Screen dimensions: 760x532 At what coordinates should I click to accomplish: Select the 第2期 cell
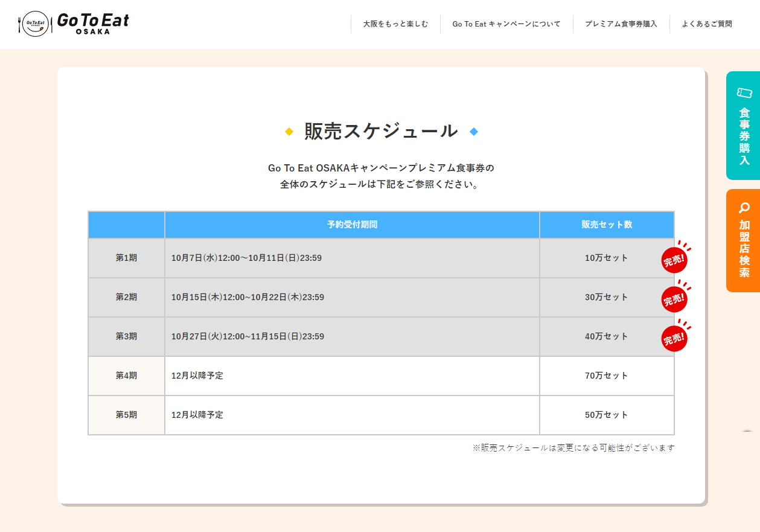coord(126,297)
